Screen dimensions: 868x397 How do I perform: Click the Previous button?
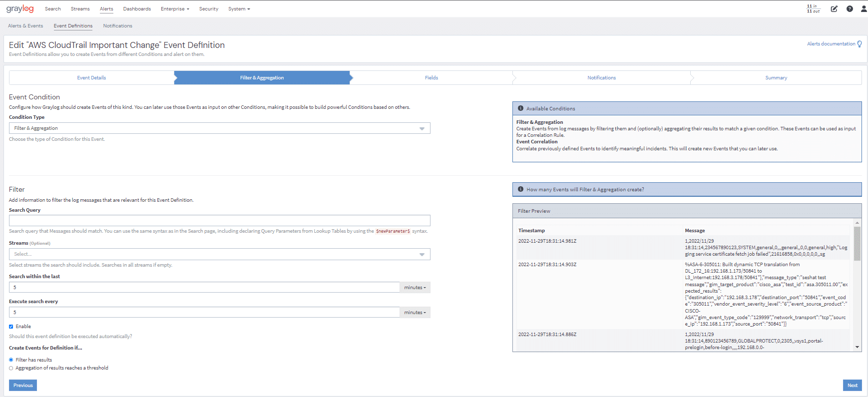[x=23, y=386]
